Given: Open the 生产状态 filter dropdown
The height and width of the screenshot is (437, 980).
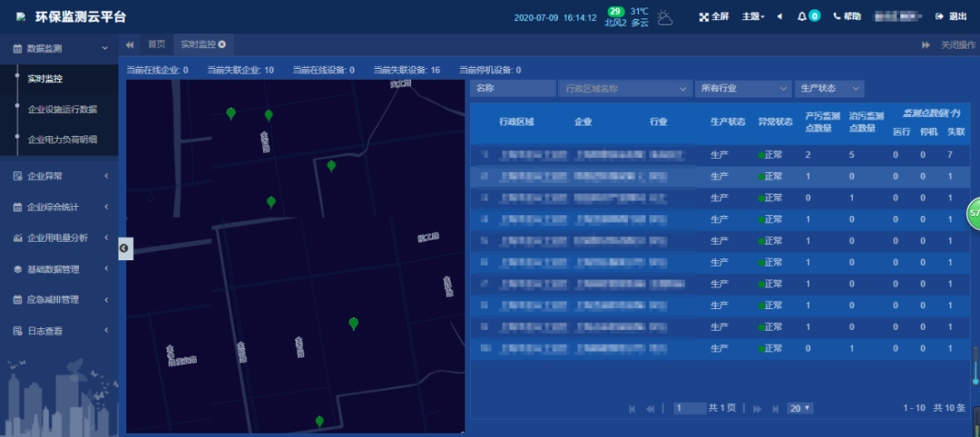Looking at the screenshot, I should click(829, 89).
